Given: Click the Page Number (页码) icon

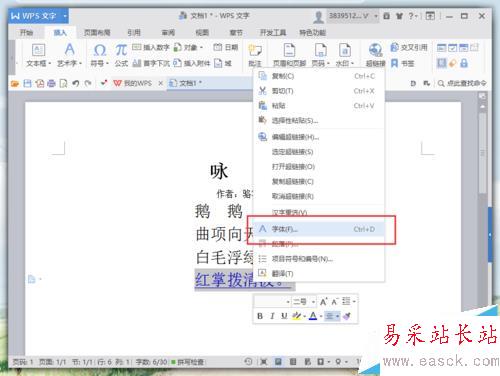Looking at the screenshot, I should tap(321, 50).
